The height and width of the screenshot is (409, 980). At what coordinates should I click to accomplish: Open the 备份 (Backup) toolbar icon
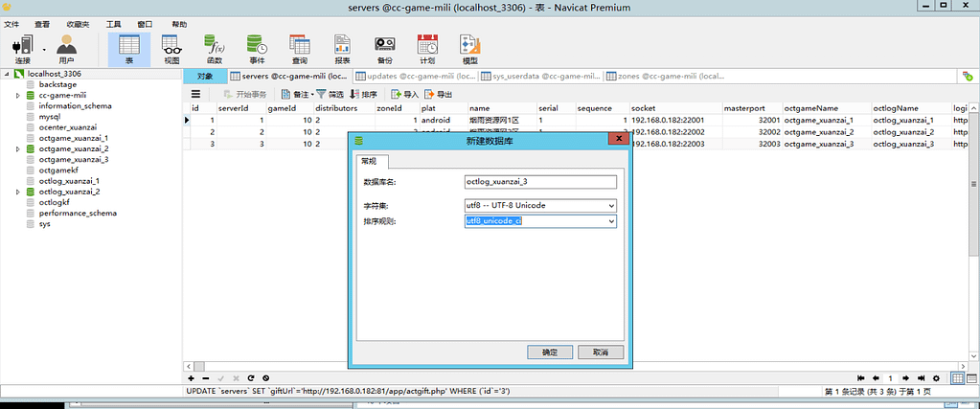[x=384, y=50]
